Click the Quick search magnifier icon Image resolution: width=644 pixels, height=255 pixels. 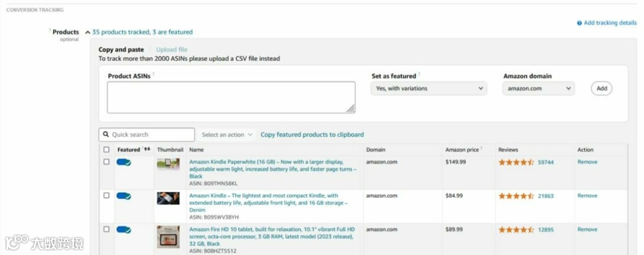click(106, 135)
